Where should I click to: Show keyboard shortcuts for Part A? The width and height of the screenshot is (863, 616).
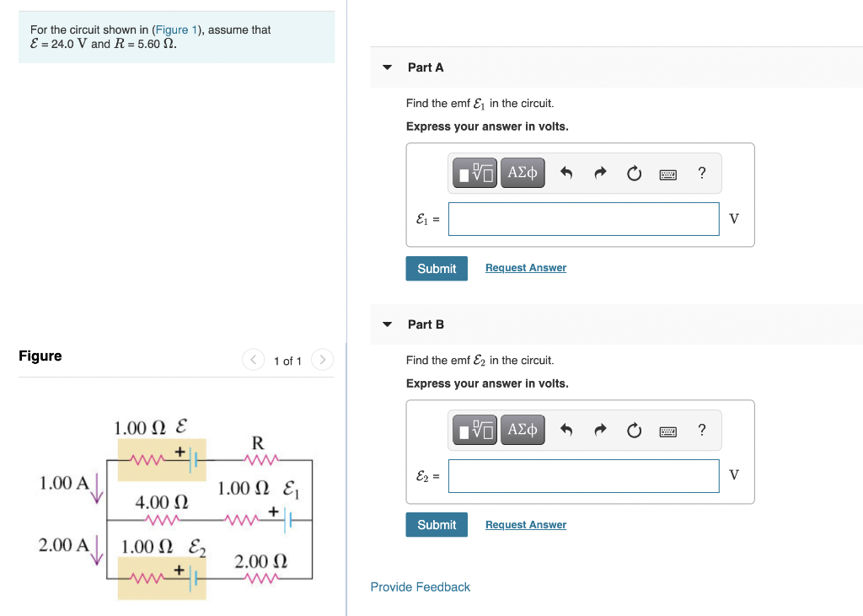pyautogui.click(x=668, y=174)
